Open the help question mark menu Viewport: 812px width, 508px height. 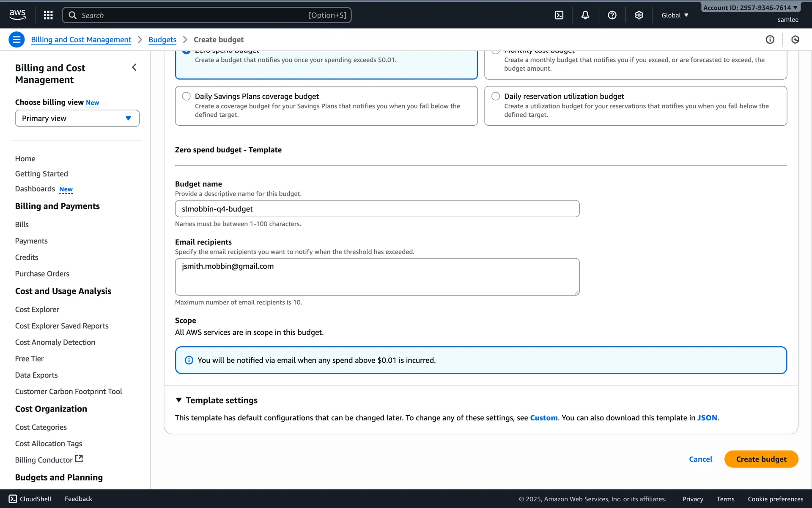pyautogui.click(x=612, y=15)
